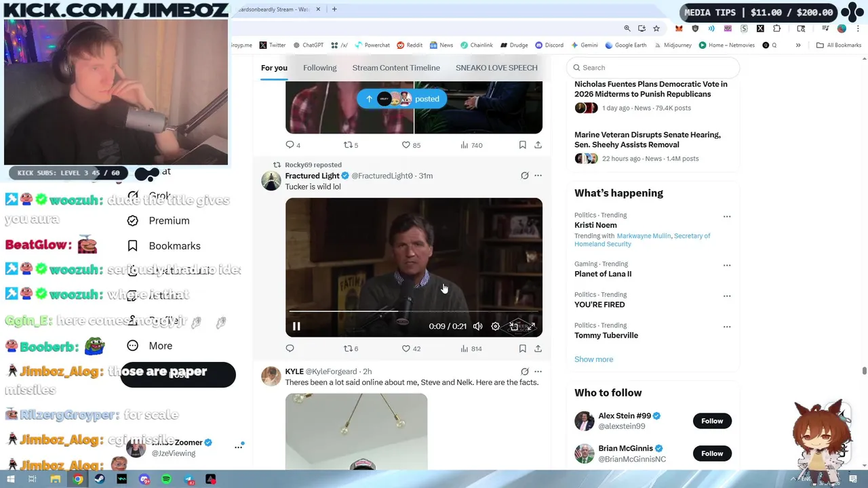
Task: Repost the post with 5 reposts
Action: tap(351, 145)
